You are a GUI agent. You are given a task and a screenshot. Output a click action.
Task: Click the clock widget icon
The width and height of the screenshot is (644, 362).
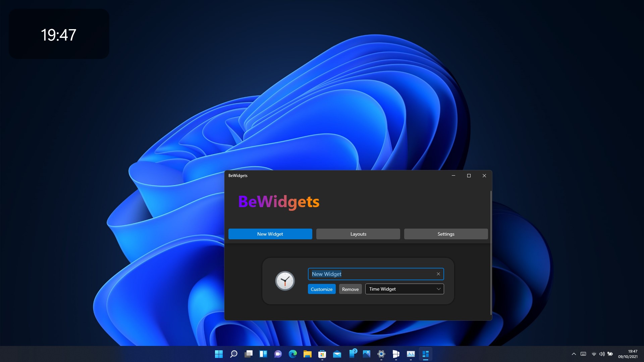pyautogui.click(x=285, y=281)
